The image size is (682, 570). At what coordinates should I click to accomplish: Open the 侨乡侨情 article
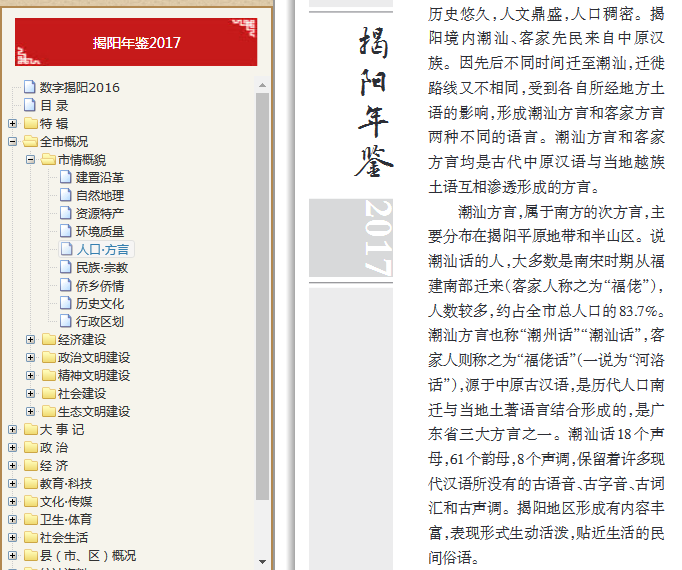tap(100, 285)
